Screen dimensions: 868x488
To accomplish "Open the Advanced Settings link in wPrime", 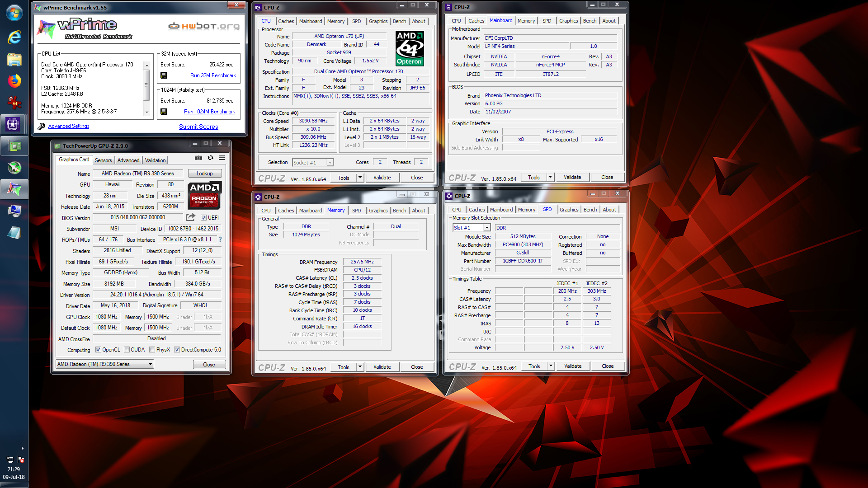I will click(69, 126).
